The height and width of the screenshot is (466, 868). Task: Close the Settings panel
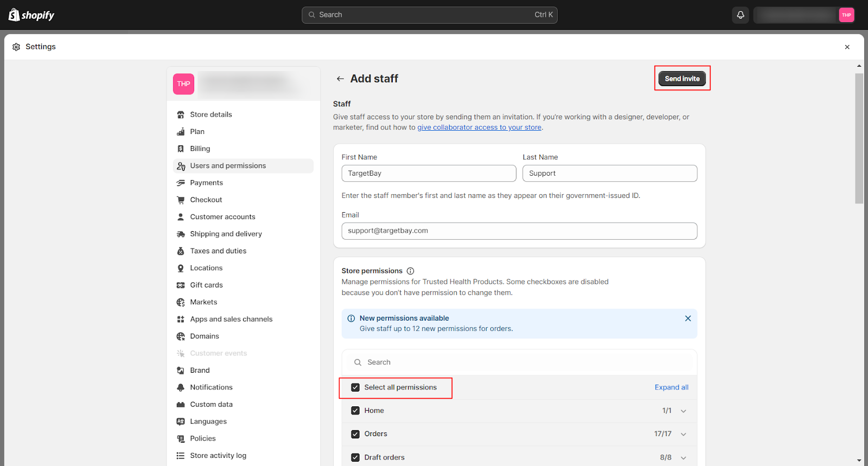pos(847,47)
